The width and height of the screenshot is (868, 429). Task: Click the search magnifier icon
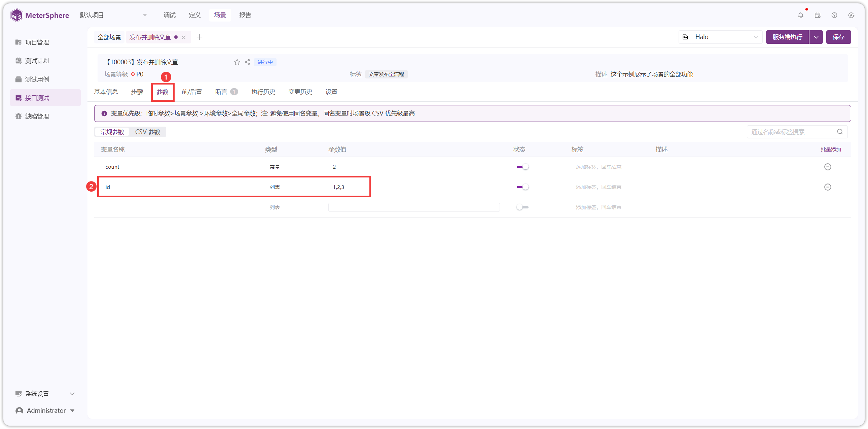[x=840, y=132]
